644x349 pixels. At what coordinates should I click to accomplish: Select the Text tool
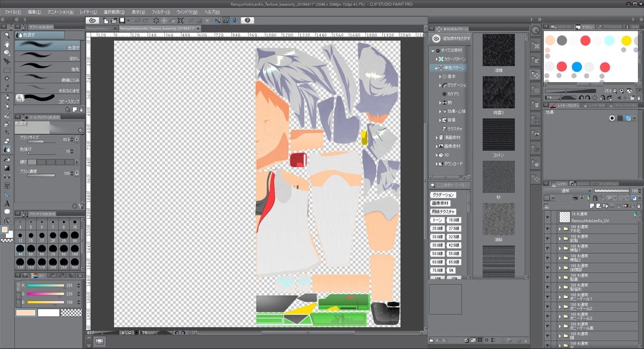pyautogui.click(x=7, y=203)
